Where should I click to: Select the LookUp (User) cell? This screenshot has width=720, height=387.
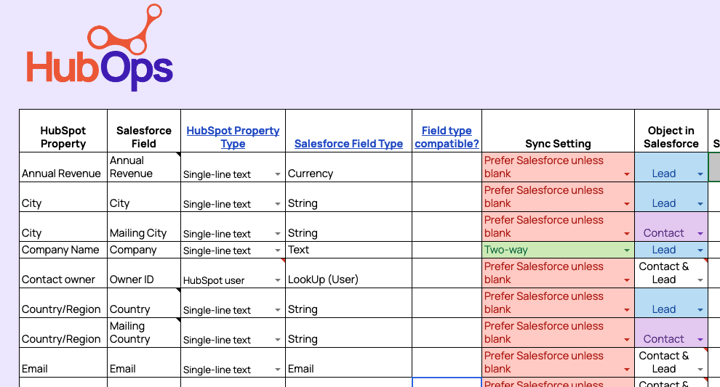coord(349,273)
